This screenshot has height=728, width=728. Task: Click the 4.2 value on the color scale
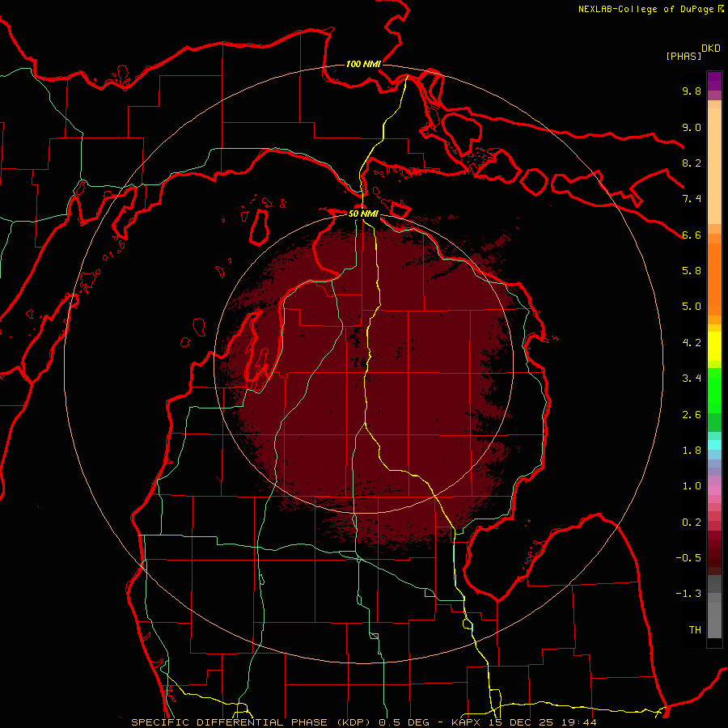(692, 342)
